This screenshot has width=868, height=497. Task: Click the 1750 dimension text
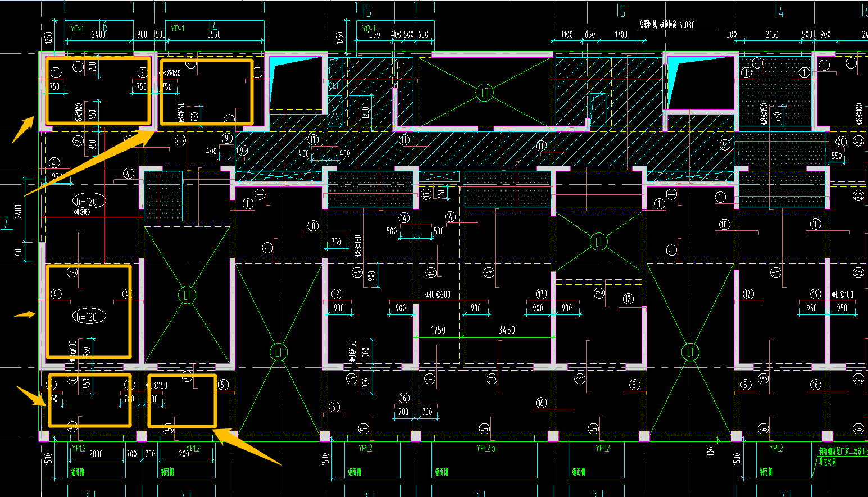438,330
